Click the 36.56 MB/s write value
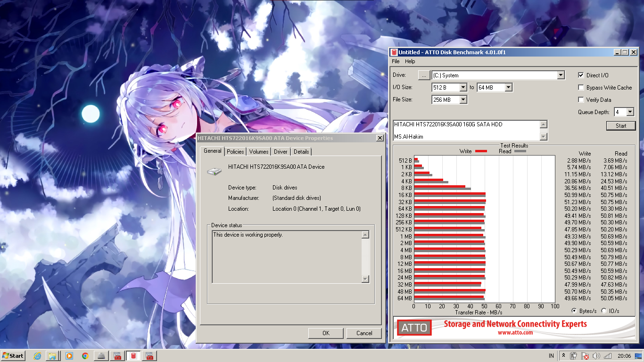 [578, 188]
